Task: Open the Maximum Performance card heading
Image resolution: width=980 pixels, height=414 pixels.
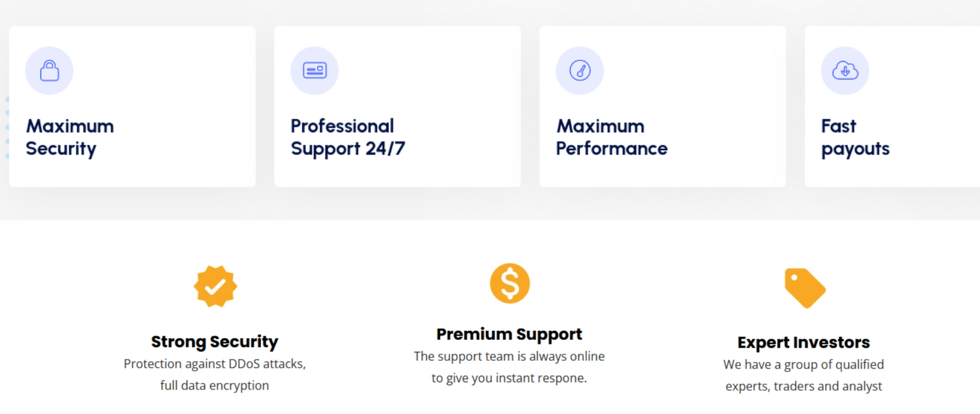Action: click(x=611, y=137)
